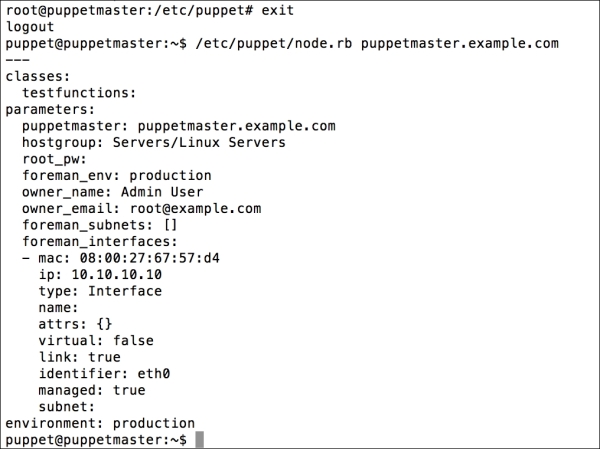Click the 'testfunctions:' entry
The image size is (600, 449).
click(x=78, y=93)
